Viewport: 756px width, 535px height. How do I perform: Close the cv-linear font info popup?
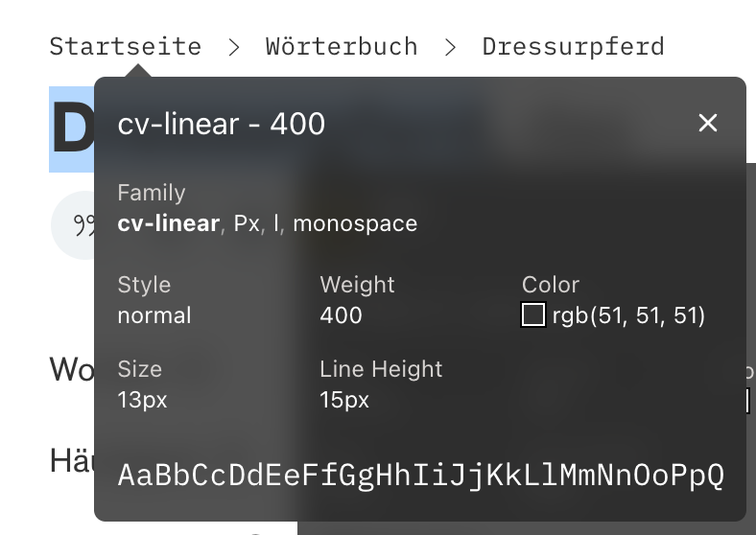pos(707,123)
